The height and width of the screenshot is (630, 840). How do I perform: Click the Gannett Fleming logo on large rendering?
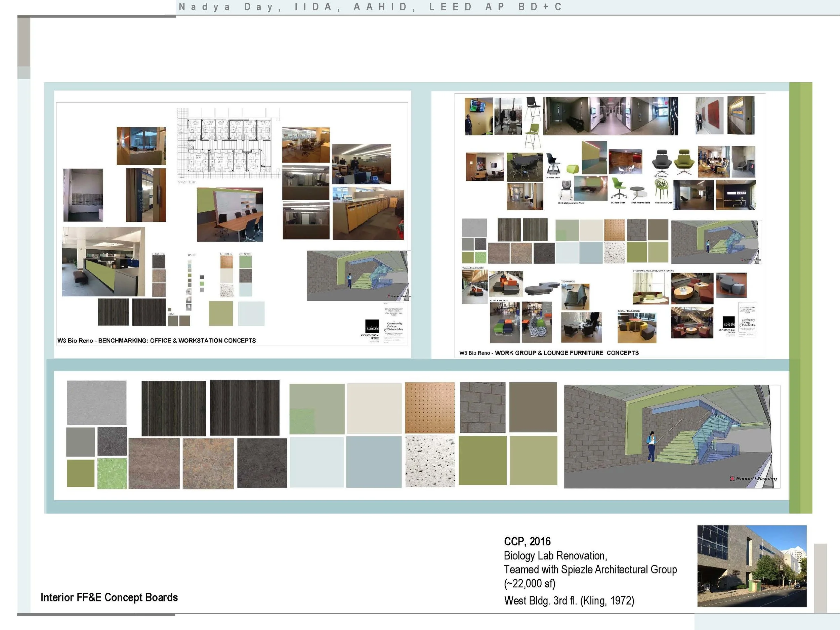click(753, 478)
